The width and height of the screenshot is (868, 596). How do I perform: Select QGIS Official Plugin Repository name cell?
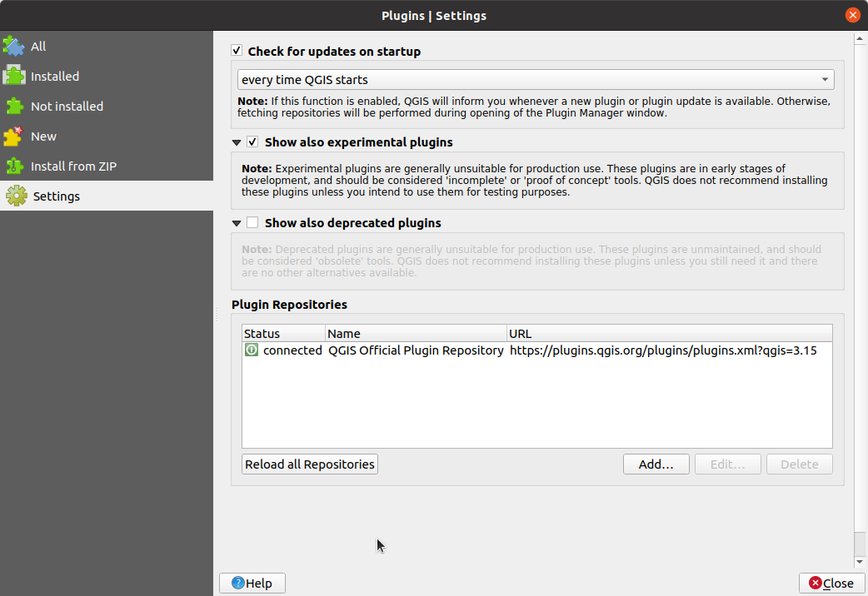416,350
